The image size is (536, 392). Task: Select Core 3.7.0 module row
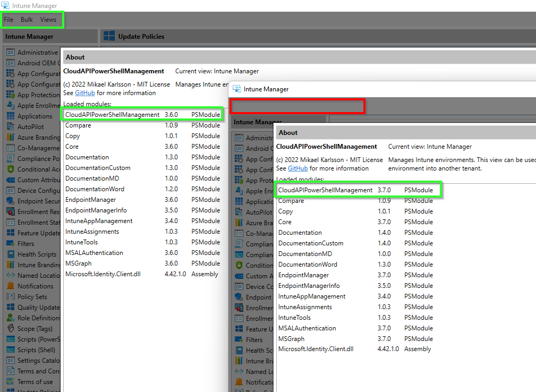click(355, 222)
